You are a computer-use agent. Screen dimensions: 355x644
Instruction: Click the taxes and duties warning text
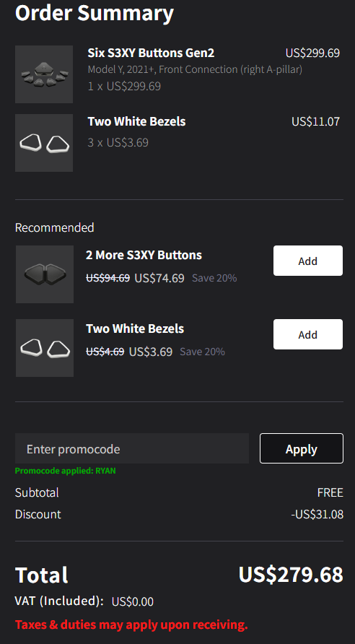point(131,625)
